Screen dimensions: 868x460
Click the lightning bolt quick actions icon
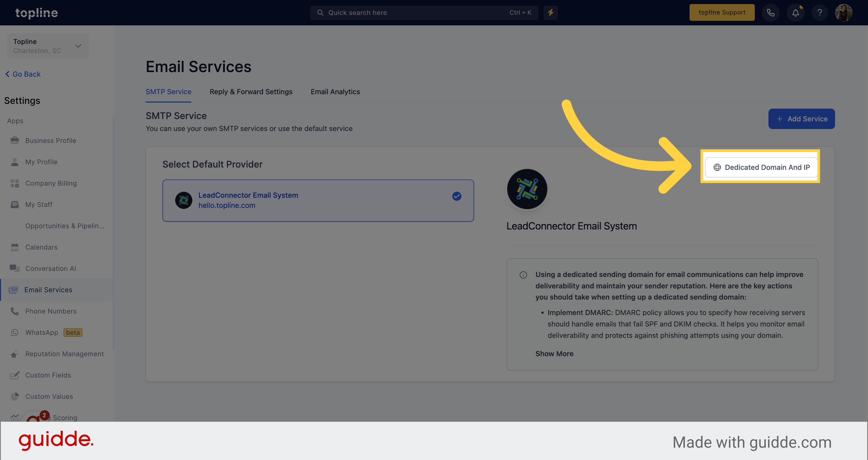(x=550, y=12)
